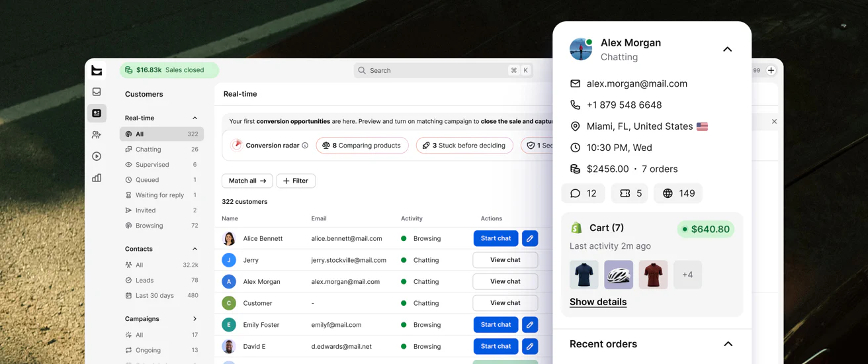868x364 pixels.
Task: Click Alice Bennett's avatar in the list
Action: click(229, 238)
